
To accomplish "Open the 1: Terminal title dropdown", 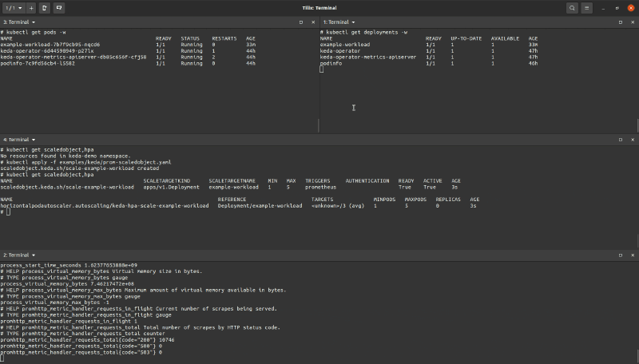I will coord(339,22).
